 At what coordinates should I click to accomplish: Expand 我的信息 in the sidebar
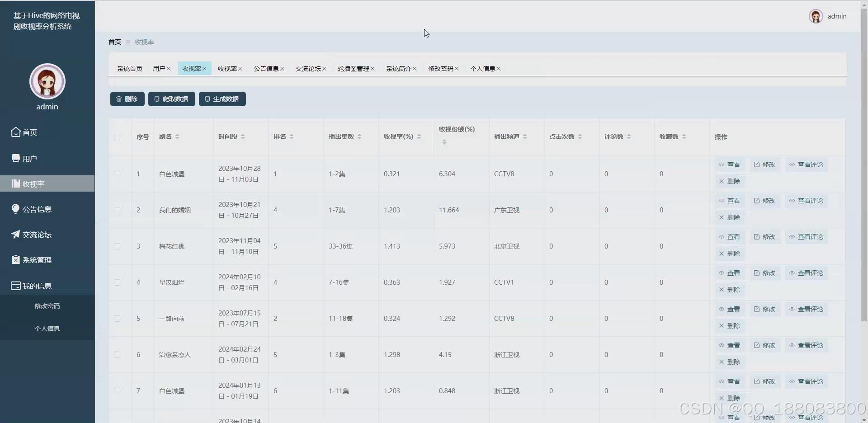(x=38, y=285)
